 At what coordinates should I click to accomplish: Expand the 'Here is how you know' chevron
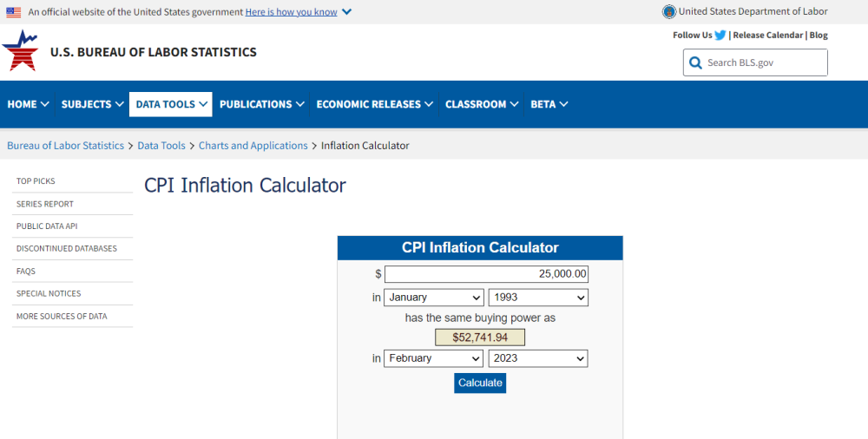click(346, 12)
